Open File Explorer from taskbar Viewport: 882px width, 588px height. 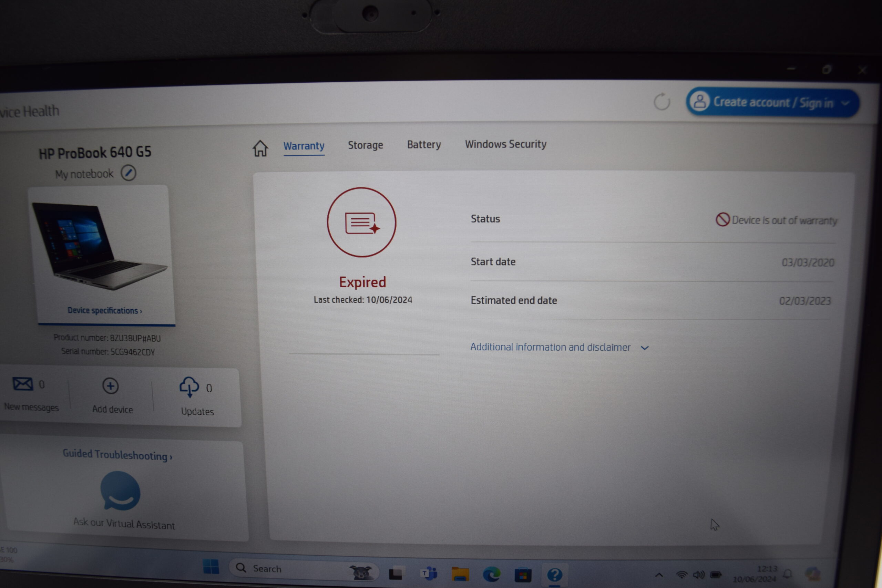(x=460, y=574)
